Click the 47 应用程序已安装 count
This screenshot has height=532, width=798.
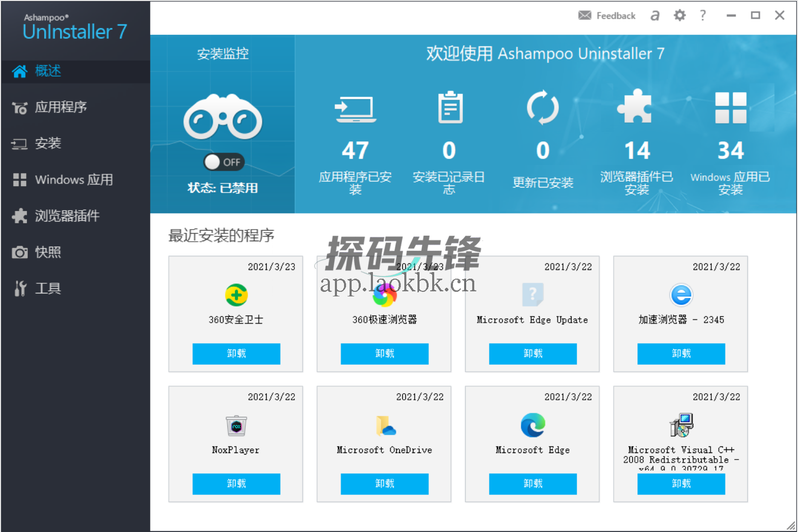(x=355, y=150)
